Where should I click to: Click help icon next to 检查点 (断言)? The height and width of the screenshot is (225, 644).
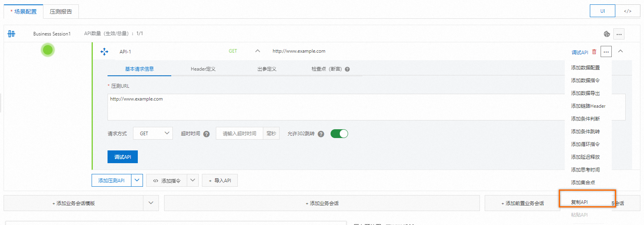[347, 69]
